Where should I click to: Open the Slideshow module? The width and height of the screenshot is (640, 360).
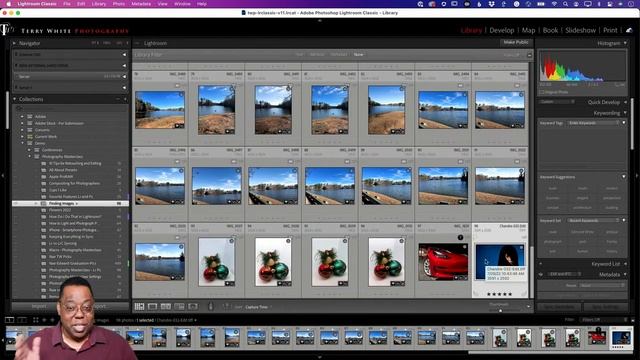click(580, 30)
